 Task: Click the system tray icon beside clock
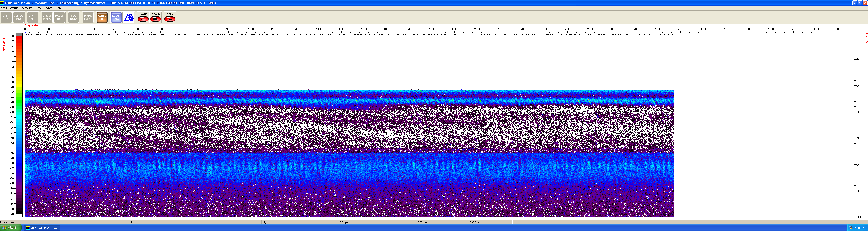[851, 228]
